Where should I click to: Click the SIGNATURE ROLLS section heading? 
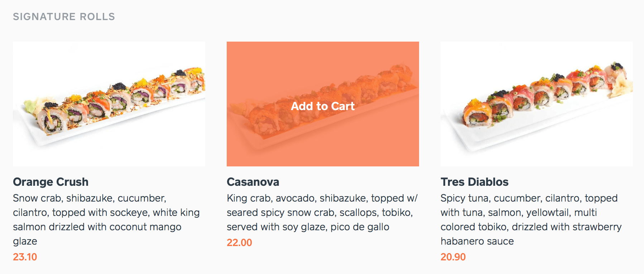pyautogui.click(x=64, y=16)
